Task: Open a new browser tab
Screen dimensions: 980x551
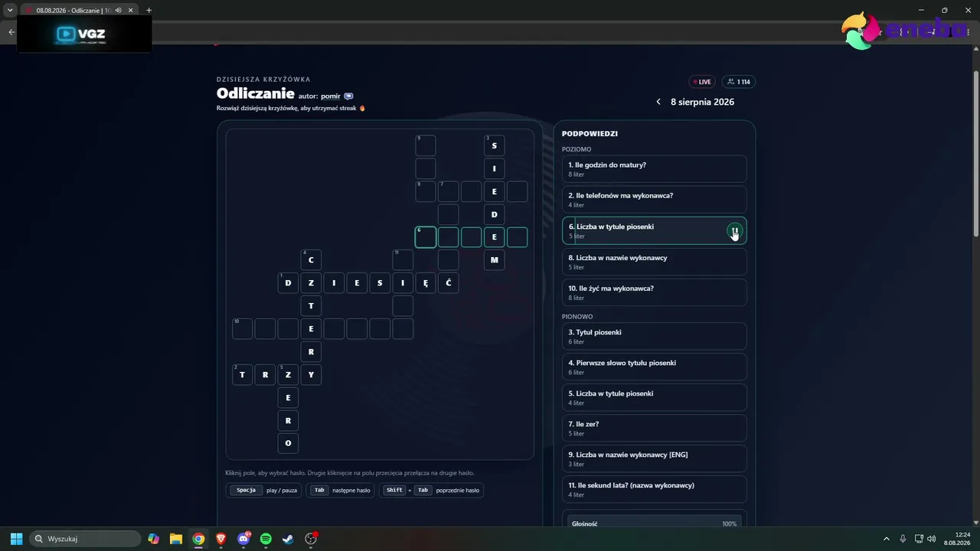Action: click(149, 10)
